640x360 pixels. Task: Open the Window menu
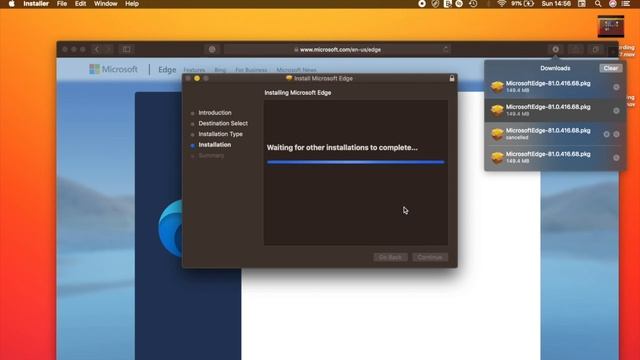pos(105,4)
